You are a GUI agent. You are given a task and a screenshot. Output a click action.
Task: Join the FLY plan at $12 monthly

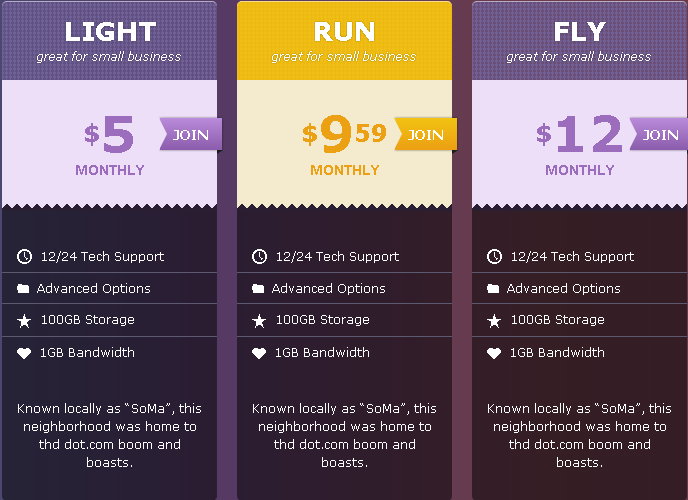coord(659,134)
